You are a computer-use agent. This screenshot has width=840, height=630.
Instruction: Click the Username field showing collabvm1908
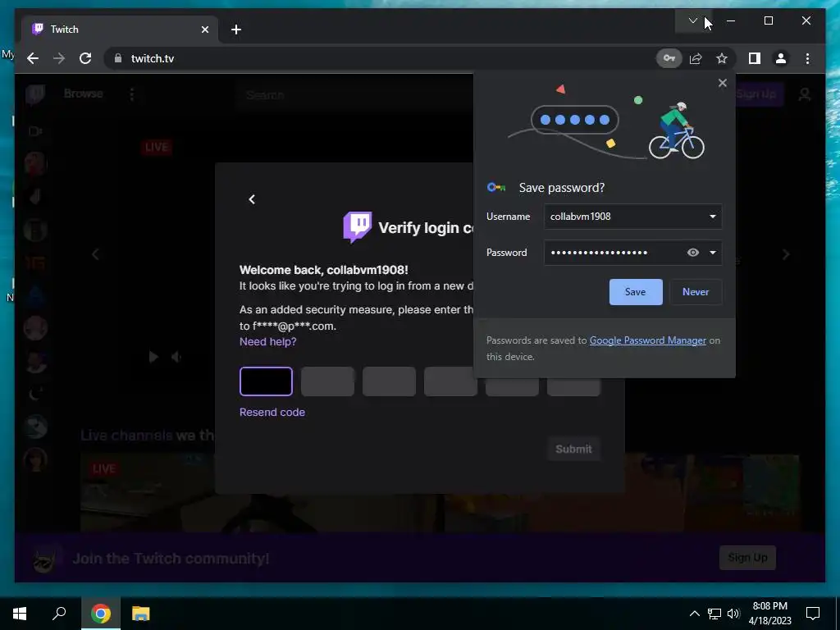click(x=632, y=217)
